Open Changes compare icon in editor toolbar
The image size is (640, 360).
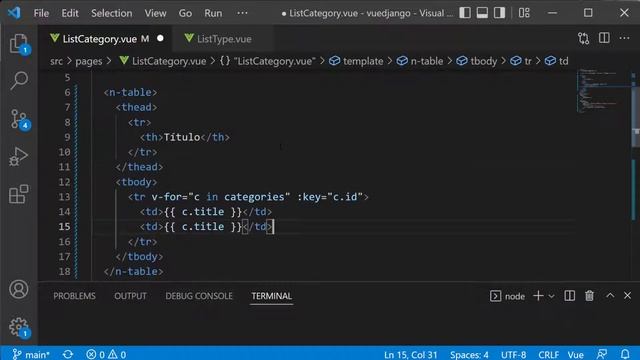click(584, 38)
